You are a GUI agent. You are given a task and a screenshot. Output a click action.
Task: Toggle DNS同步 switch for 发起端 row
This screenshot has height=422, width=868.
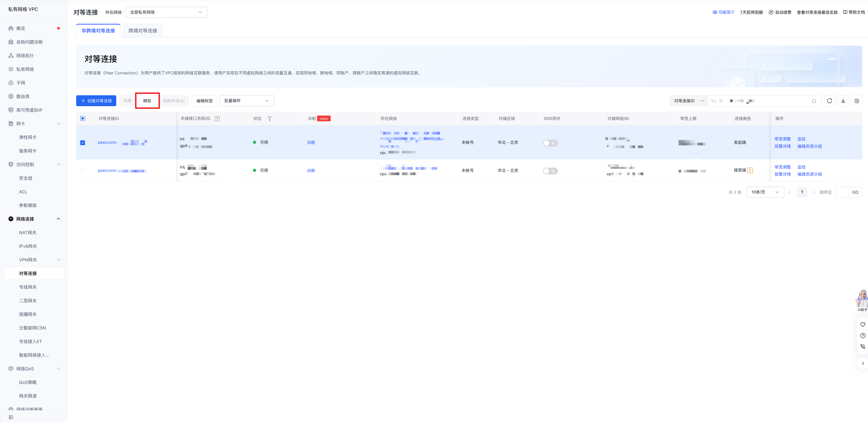[550, 143]
